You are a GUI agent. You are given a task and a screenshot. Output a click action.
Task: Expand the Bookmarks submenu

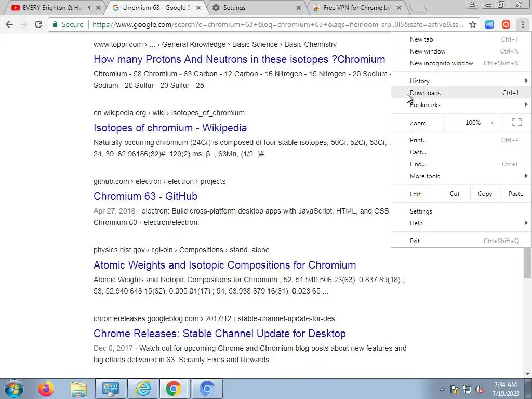coord(461,105)
